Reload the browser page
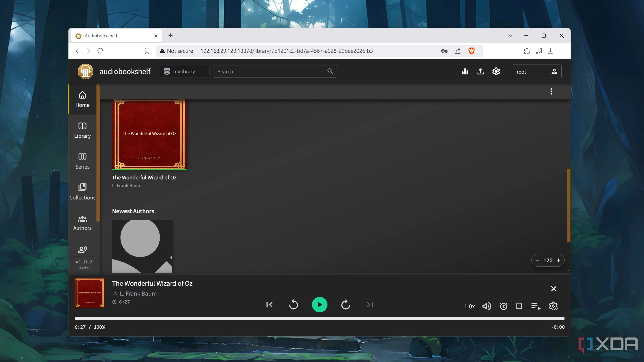 (x=100, y=51)
